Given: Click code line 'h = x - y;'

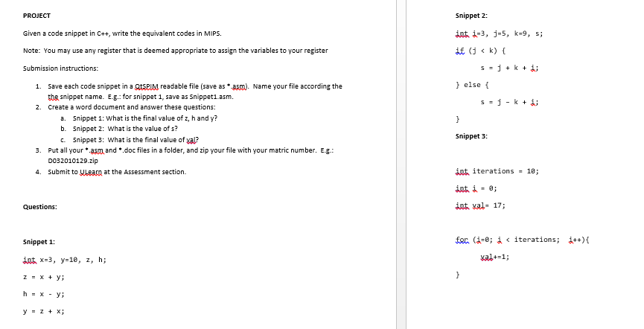Looking at the screenshot, I should pyautogui.click(x=43, y=294).
